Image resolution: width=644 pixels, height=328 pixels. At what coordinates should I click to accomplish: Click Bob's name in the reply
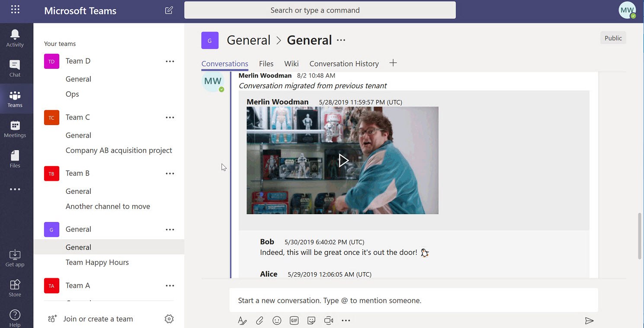[x=267, y=242]
